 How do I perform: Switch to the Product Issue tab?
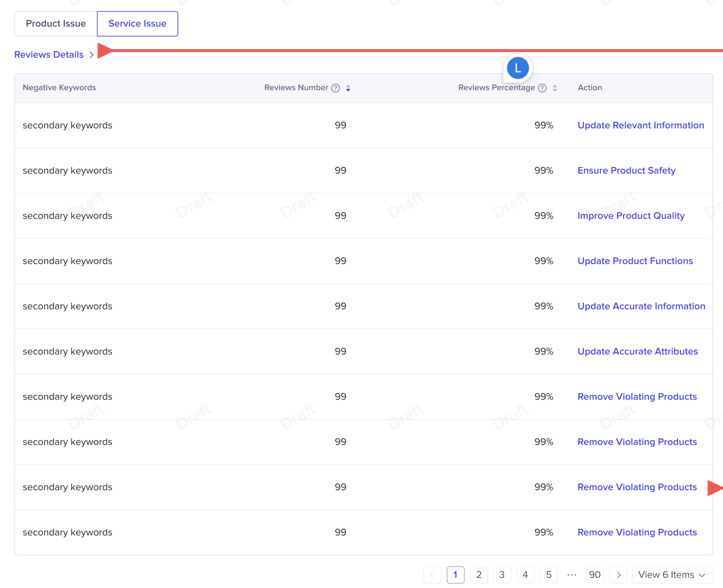click(56, 24)
